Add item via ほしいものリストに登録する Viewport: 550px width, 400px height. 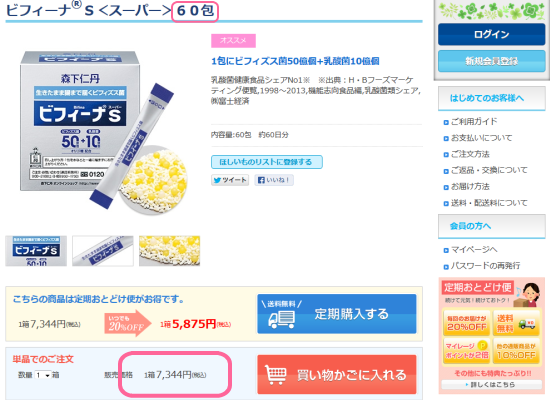coord(267,162)
